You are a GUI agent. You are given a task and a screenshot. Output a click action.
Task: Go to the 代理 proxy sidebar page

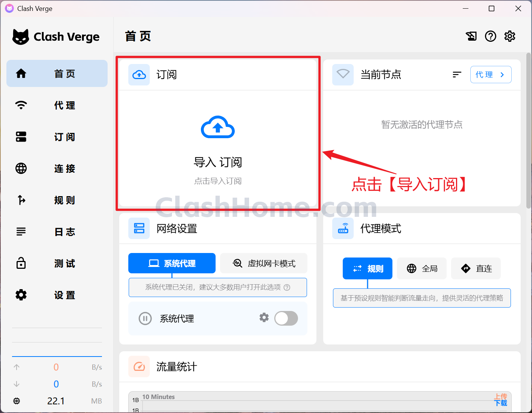(57, 105)
